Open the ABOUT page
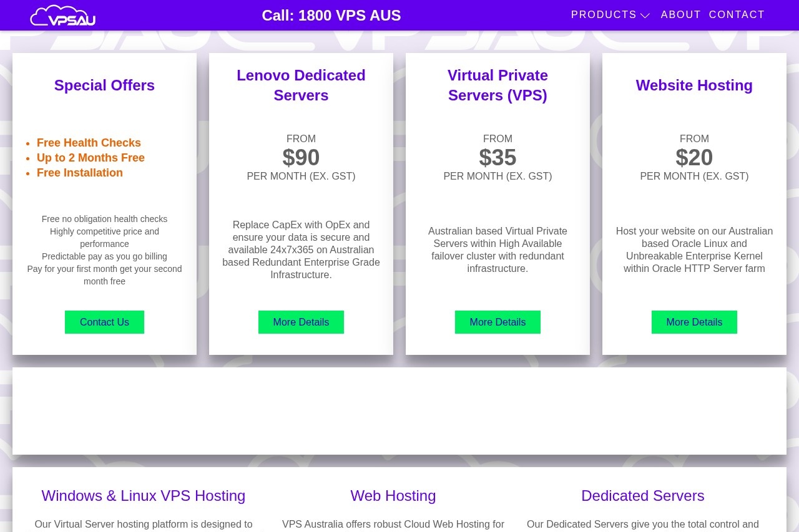The height and width of the screenshot is (532, 799). tap(681, 14)
